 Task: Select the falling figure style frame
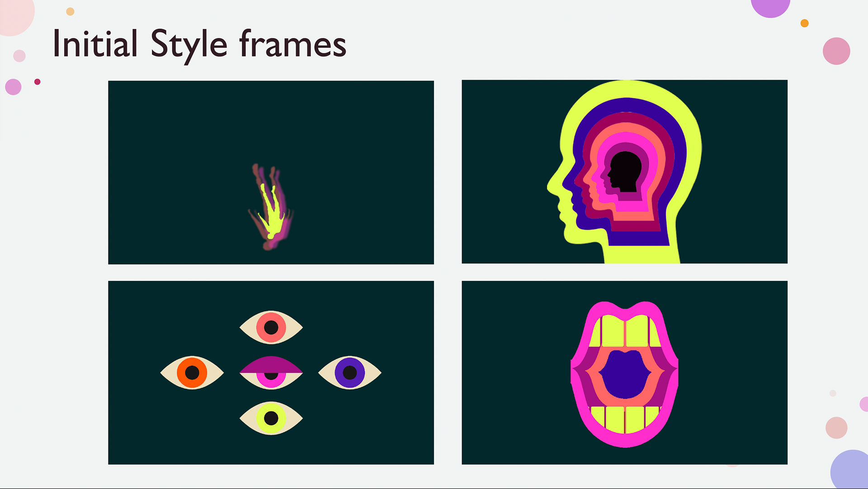coord(271,172)
